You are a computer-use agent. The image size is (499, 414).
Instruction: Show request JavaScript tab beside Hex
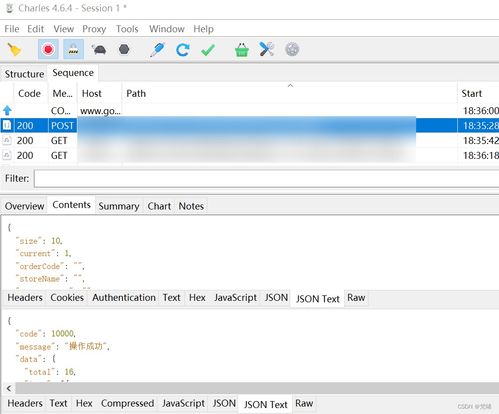tap(235, 297)
